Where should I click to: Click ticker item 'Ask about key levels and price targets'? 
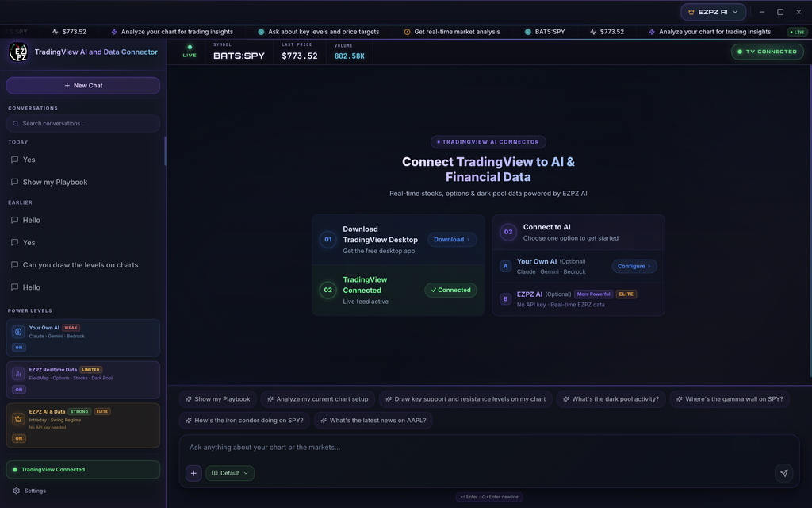point(319,32)
